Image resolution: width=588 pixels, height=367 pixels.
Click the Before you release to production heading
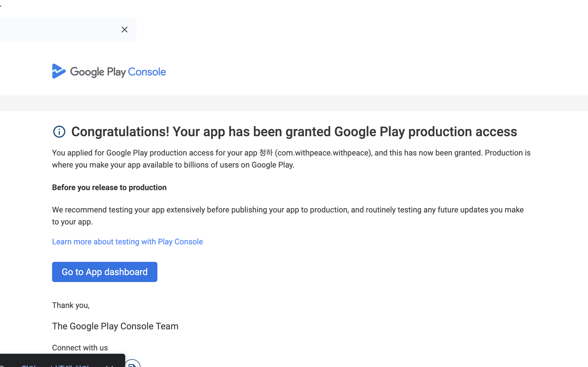point(109,187)
